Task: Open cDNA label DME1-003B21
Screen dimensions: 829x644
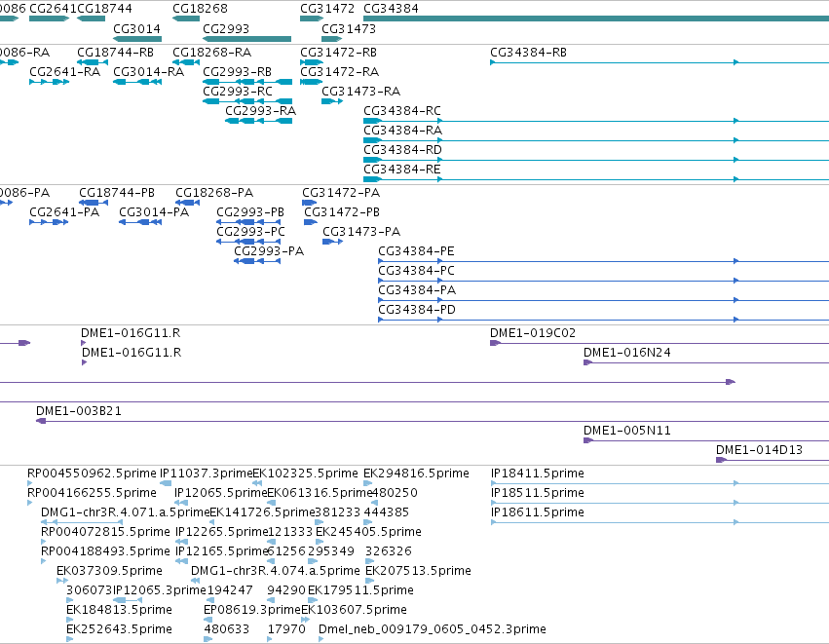Action: 79,411
